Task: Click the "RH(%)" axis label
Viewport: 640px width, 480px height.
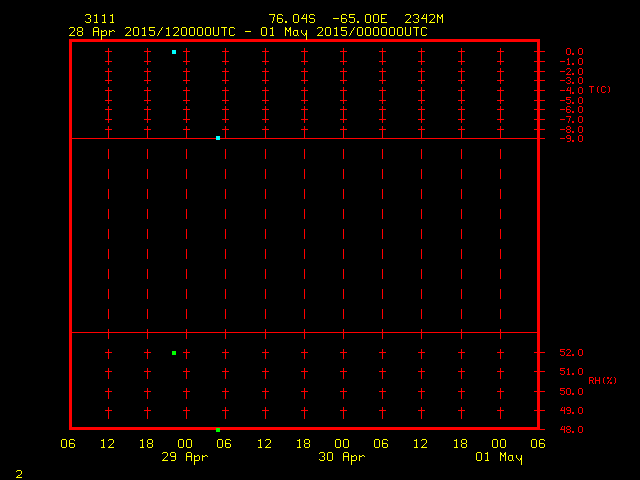Action: [602, 381]
